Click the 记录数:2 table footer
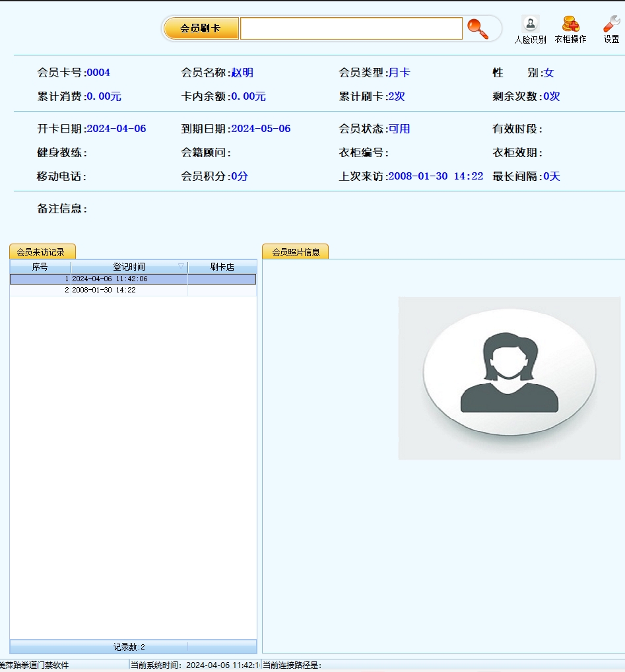The width and height of the screenshot is (625, 672). pos(129,647)
